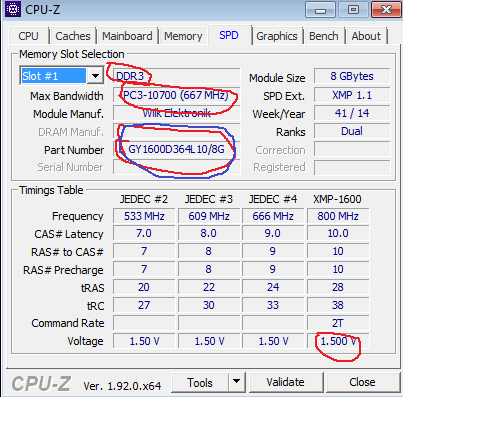Image resolution: width=496 pixels, height=445 pixels.
Task: Click the CPU-Z app icon in title bar
Action: pyautogui.click(x=13, y=9)
